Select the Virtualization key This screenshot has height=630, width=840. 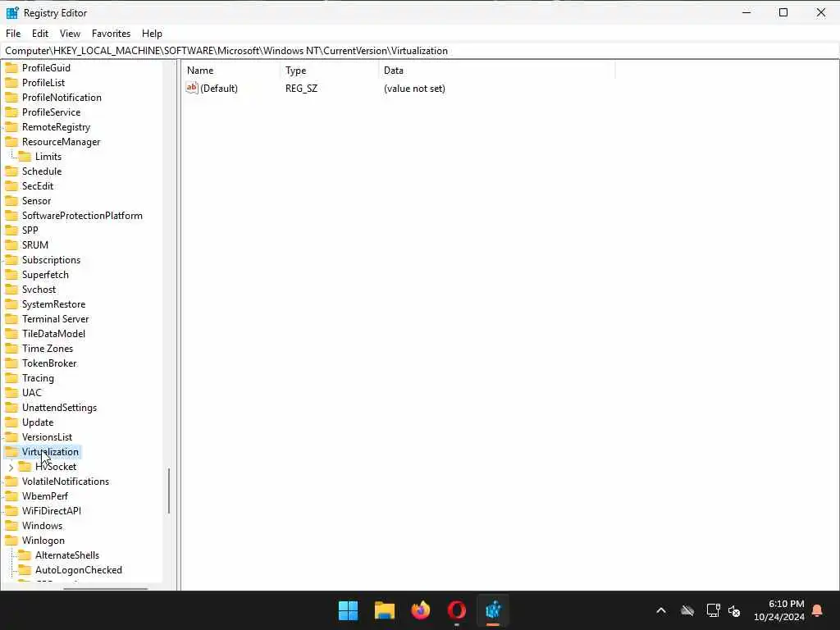(50, 452)
